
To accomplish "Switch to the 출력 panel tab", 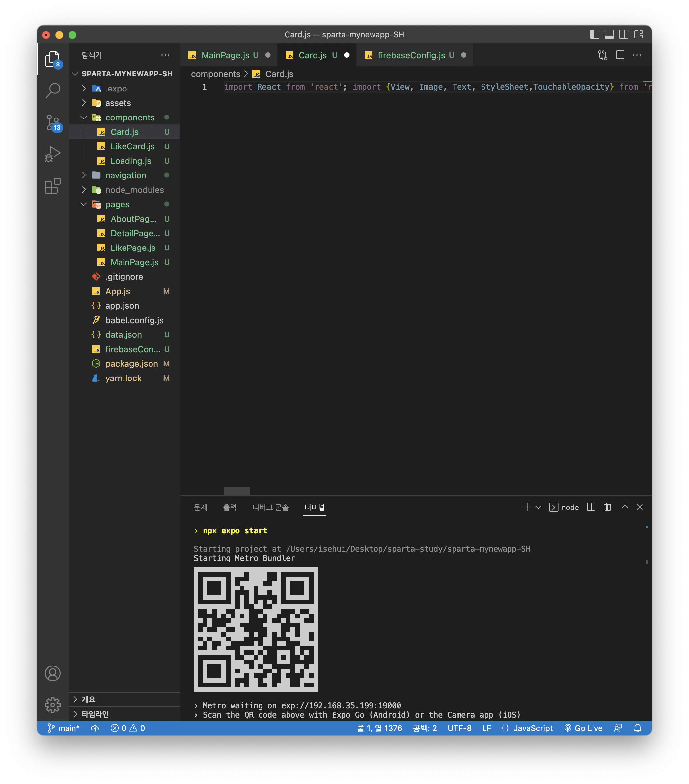I will coord(230,507).
